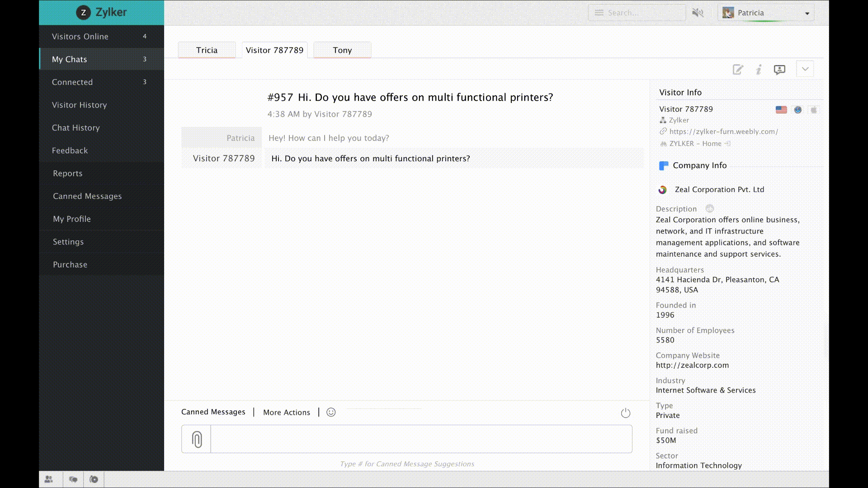This screenshot has width=868, height=488.
Task: Switch to the Tony chat tab
Action: 342,50
